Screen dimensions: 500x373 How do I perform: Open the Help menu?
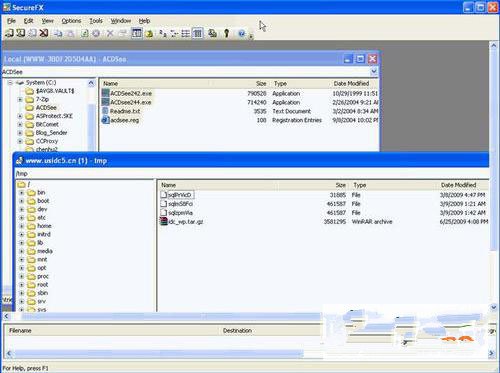pos(144,21)
